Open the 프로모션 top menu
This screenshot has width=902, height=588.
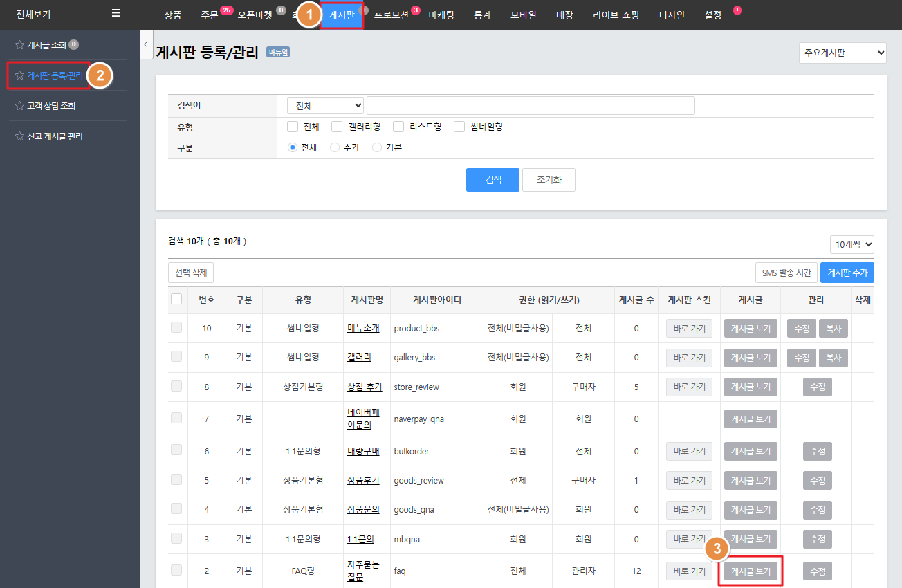point(392,15)
